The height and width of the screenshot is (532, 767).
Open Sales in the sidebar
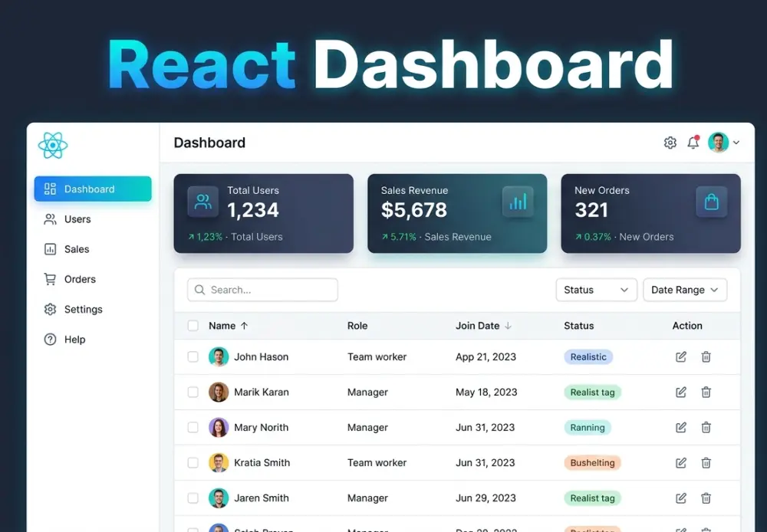pyautogui.click(x=67, y=249)
